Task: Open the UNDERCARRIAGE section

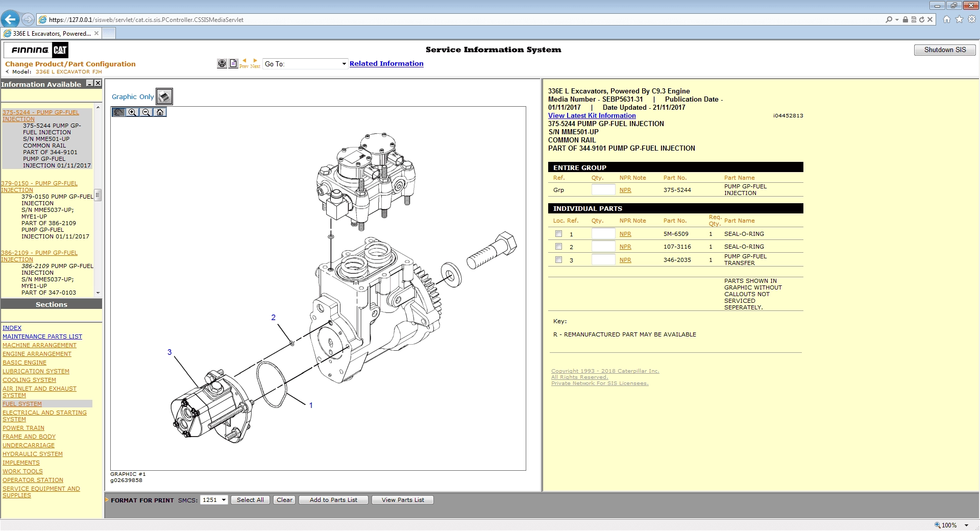Action: pos(29,445)
